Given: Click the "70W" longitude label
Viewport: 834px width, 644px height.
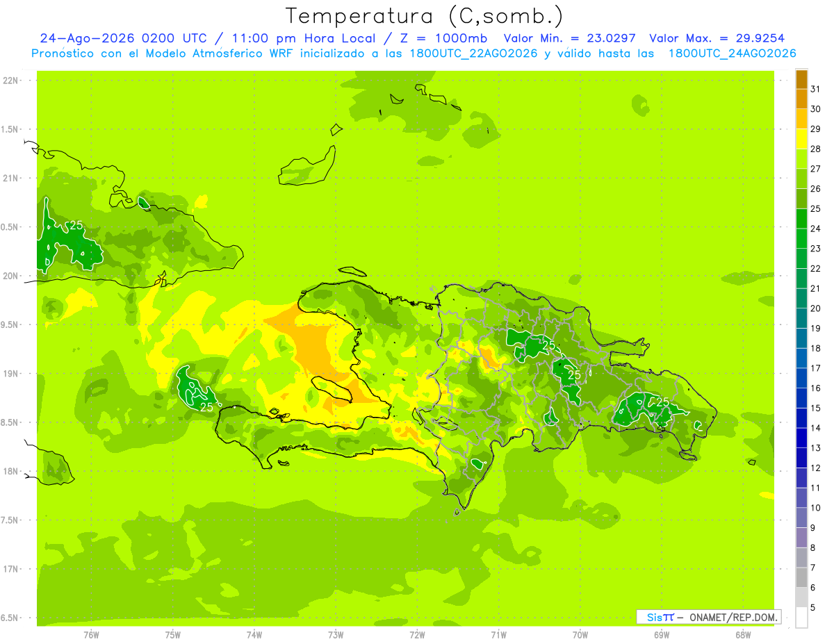Looking at the screenshot, I should (x=580, y=635).
